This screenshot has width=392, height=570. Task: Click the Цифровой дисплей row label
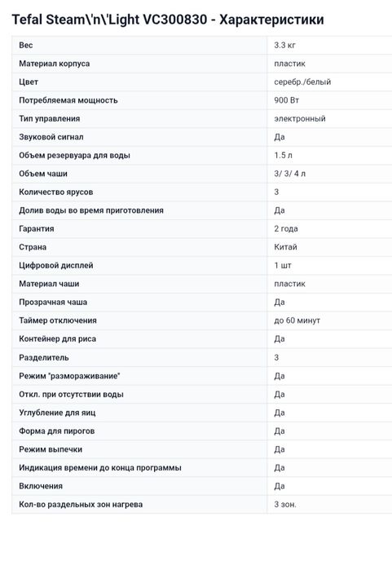click(x=56, y=265)
